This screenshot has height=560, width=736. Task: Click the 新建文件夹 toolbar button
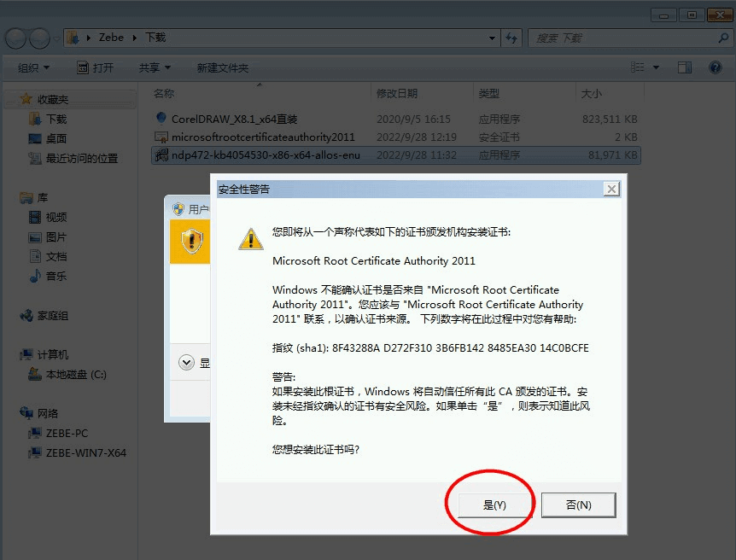222,67
